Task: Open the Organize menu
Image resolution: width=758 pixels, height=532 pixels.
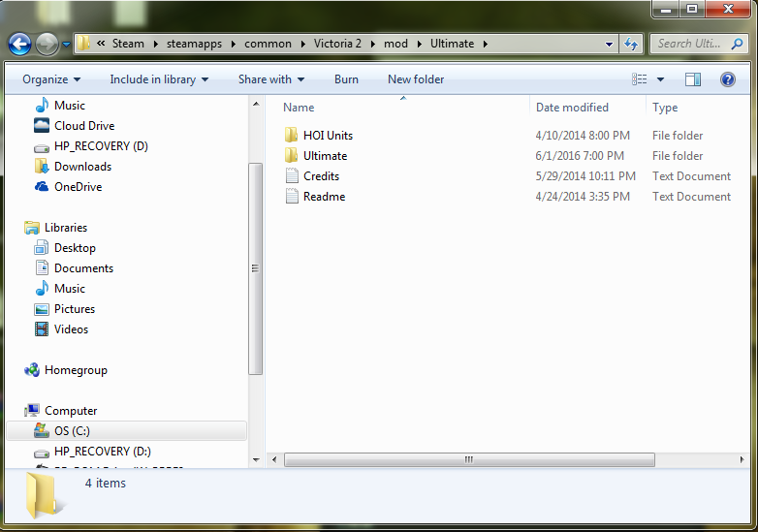Action: click(51, 79)
